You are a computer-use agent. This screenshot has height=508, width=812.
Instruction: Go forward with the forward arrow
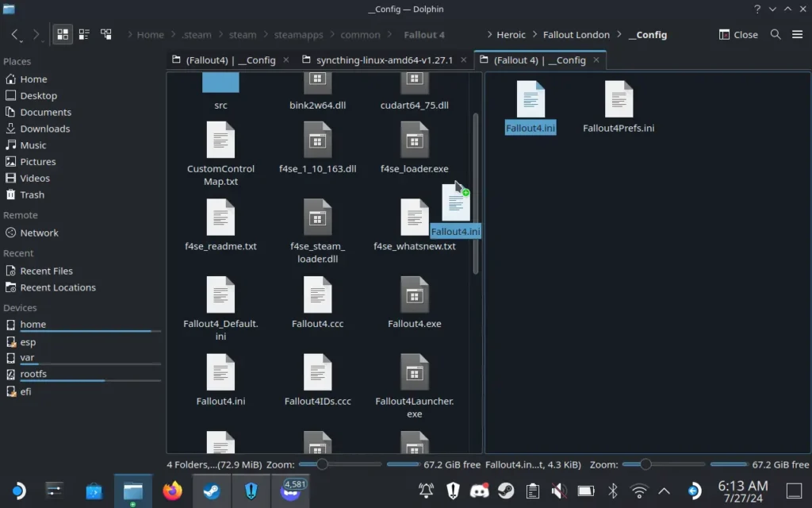click(36, 35)
